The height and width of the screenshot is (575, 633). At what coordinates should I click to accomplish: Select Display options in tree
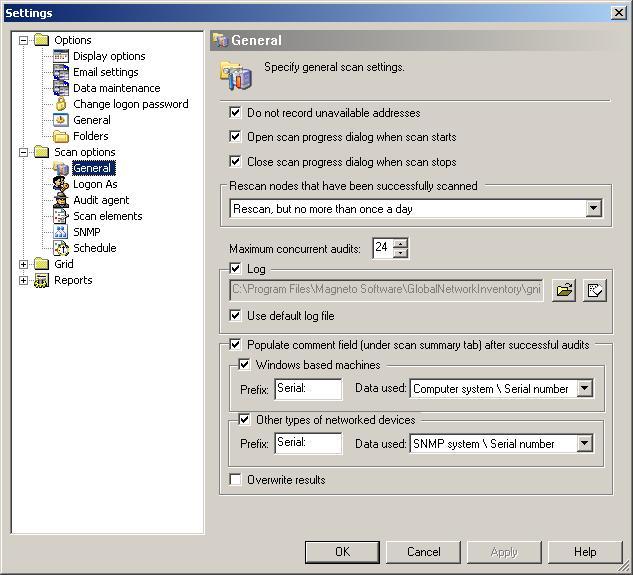[109, 56]
